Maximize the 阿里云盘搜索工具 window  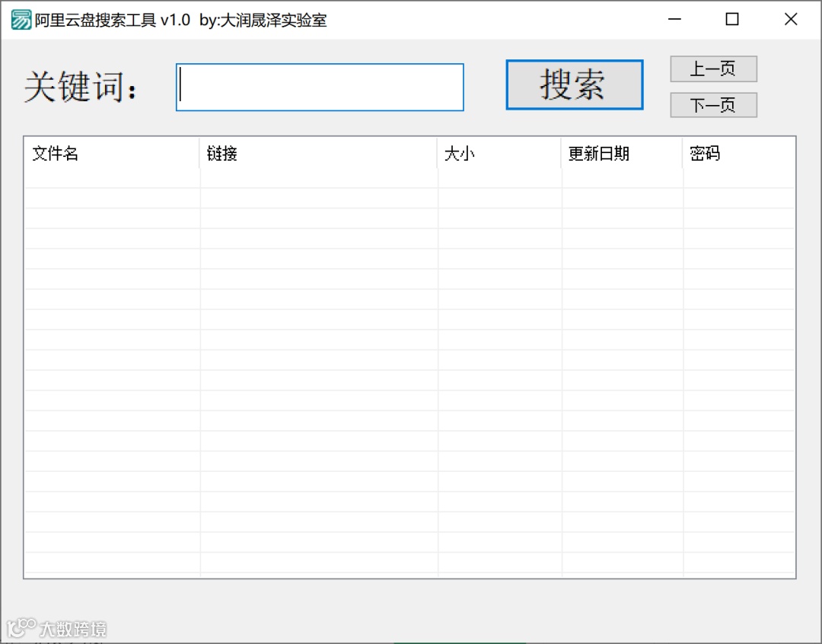point(732,19)
